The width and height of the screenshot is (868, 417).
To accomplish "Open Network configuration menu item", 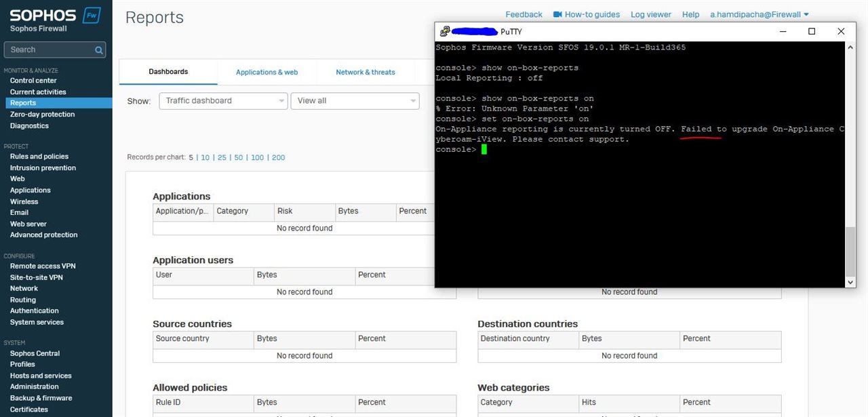I will pyautogui.click(x=24, y=289).
